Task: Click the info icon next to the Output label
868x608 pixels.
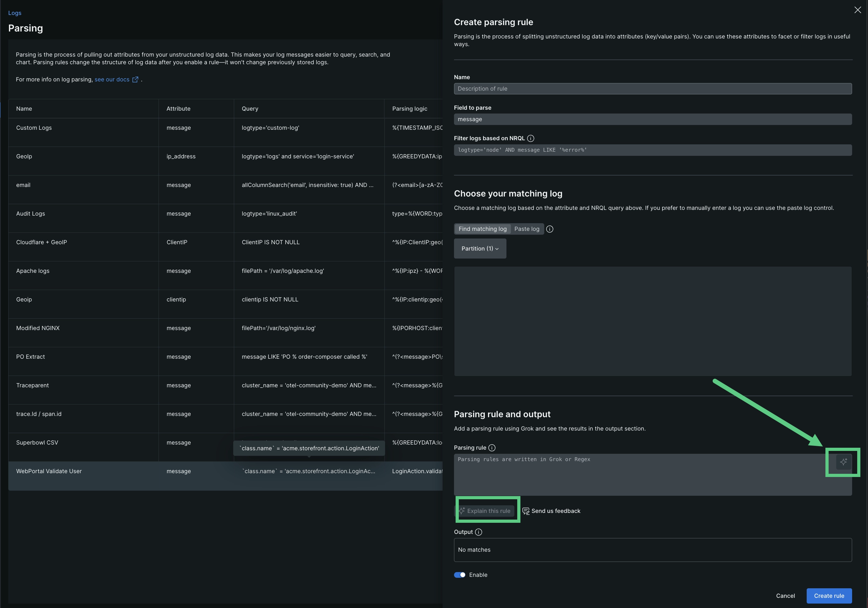Action: 478,532
